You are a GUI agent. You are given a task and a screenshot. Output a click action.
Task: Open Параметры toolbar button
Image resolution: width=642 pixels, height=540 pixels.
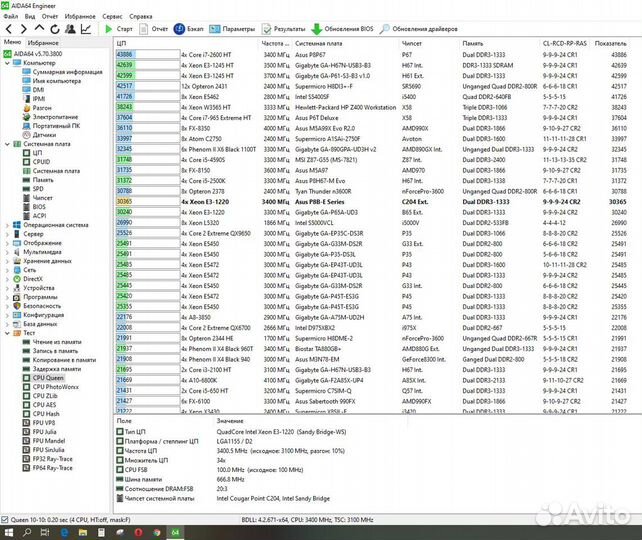(232, 29)
